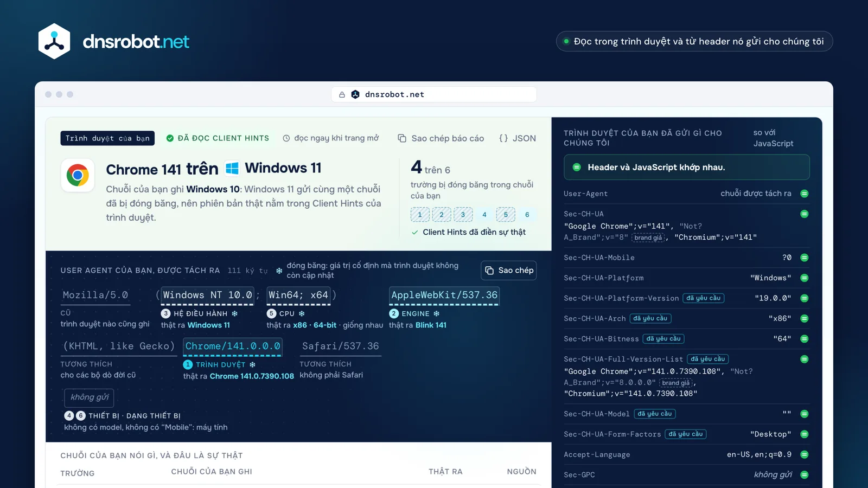This screenshot has width=868, height=488.
Task: Click the Sao chép button in user agent panel
Action: [509, 270]
